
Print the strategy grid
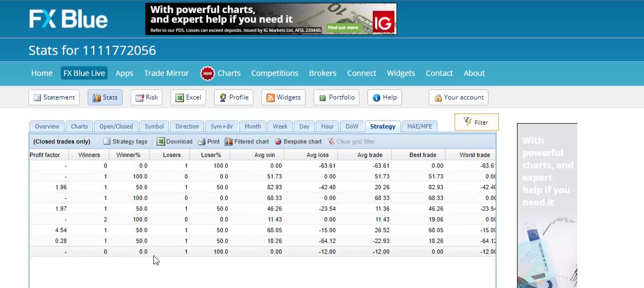click(x=209, y=141)
